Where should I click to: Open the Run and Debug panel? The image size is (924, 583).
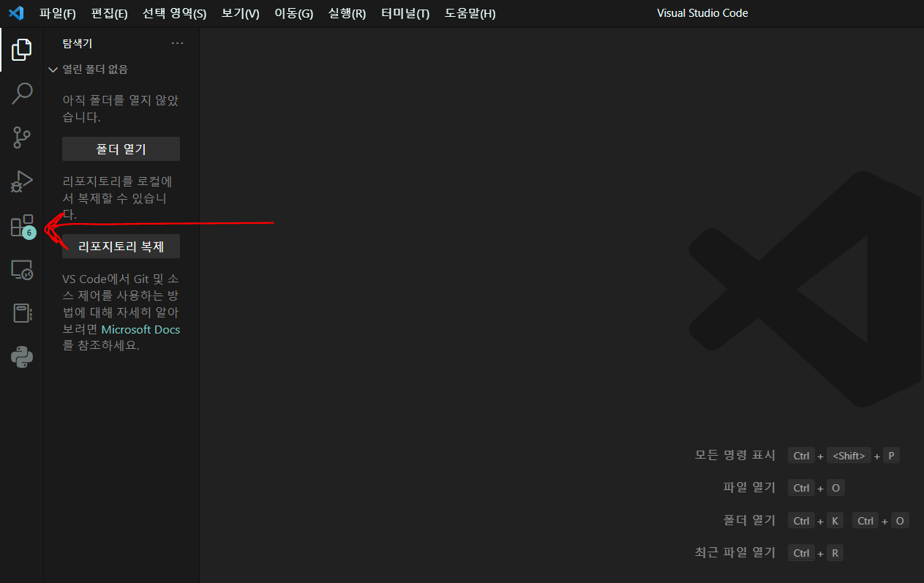click(x=21, y=181)
